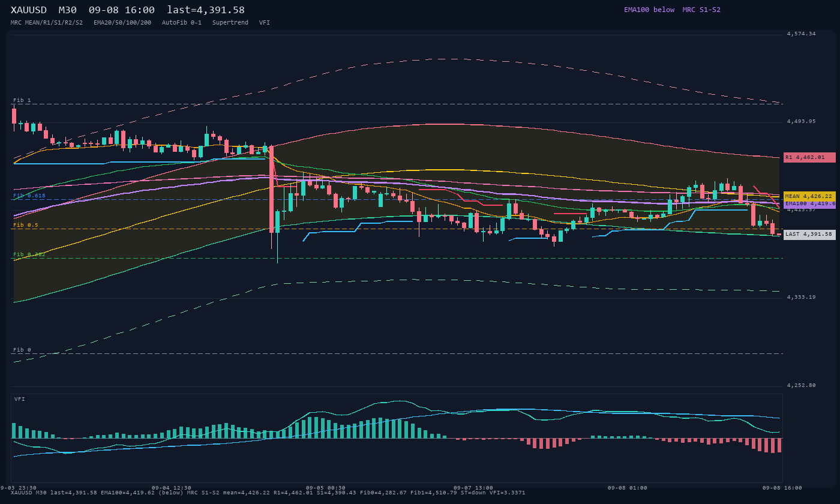
Task: Click the last=4,391.58 value in the title
Action: [x=206, y=10]
